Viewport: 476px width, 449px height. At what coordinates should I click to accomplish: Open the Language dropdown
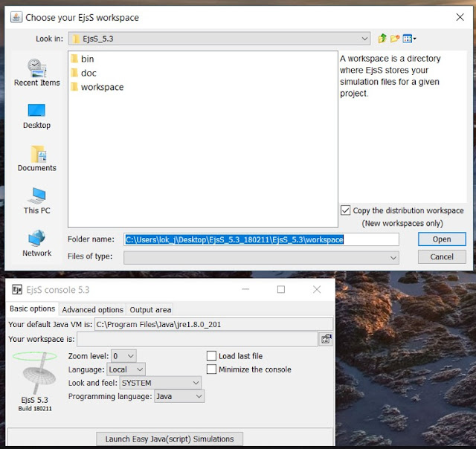coord(126,369)
